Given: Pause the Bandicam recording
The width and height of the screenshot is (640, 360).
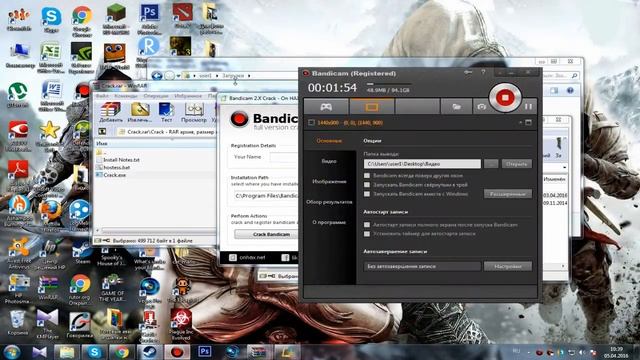Looking at the screenshot, I should 528,107.
